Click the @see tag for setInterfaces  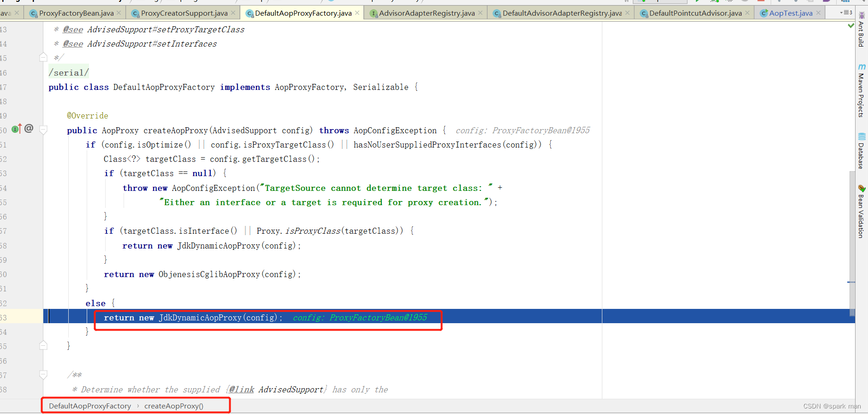tap(73, 44)
